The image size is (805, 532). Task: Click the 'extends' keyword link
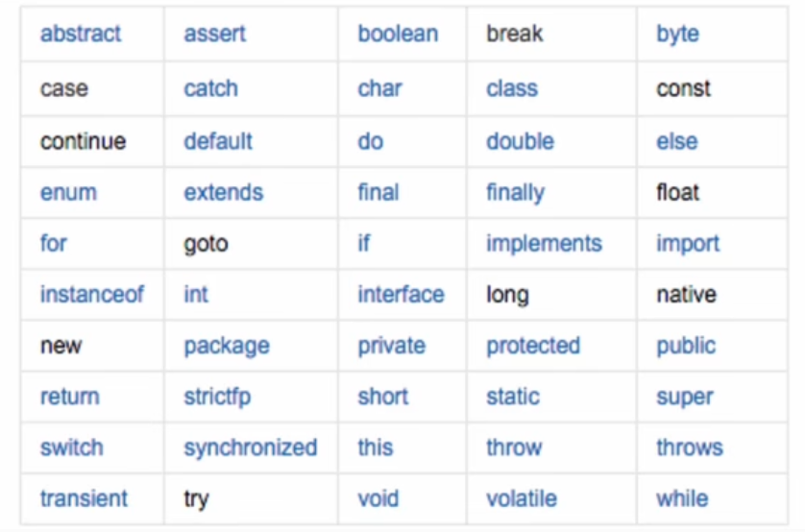pos(223,192)
